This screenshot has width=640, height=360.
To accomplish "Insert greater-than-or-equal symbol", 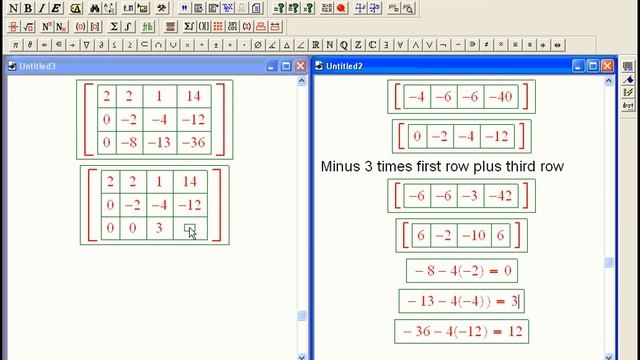I will (x=130, y=45).
